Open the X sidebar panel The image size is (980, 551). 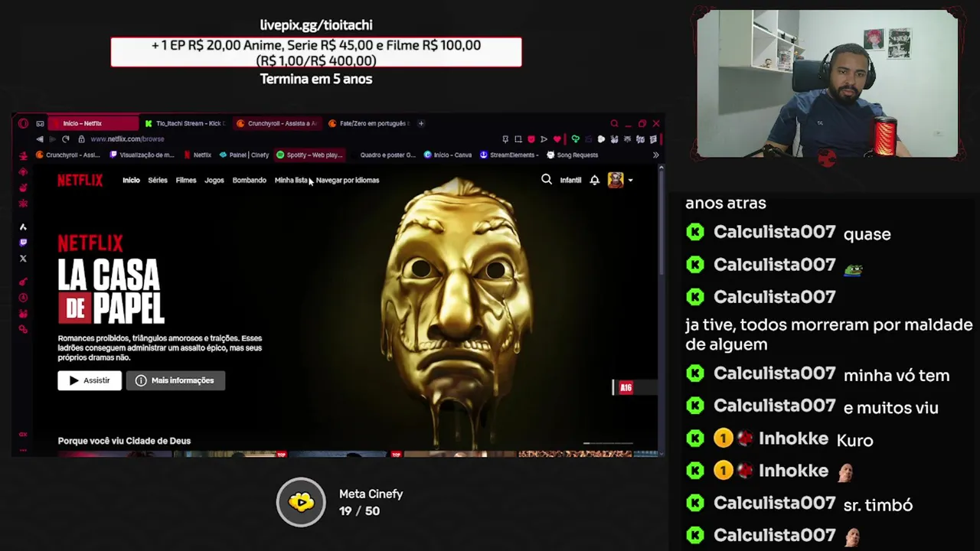click(x=23, y=259)
